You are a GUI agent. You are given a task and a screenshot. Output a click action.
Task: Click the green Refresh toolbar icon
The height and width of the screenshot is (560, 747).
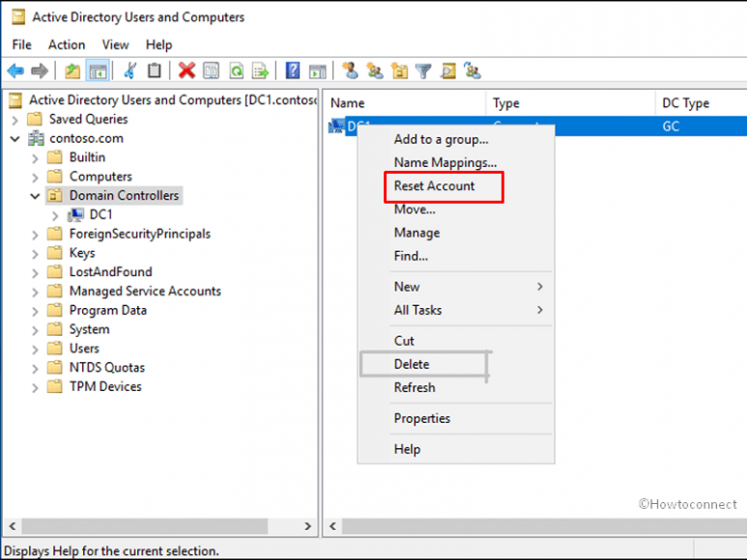click(x=237, y=71)
